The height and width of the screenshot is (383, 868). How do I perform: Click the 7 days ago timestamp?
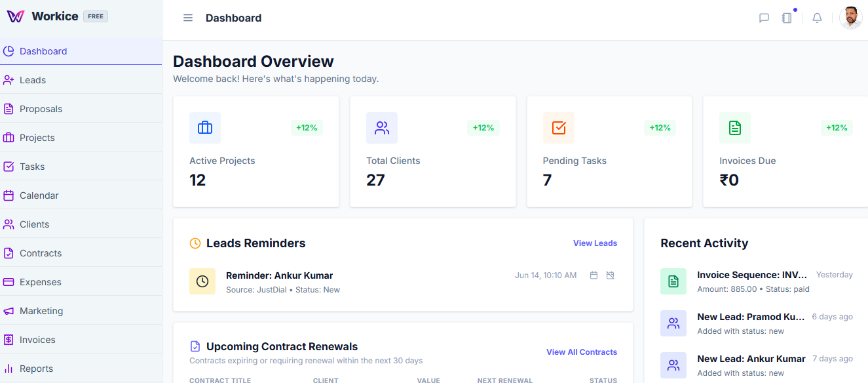tap(833, 359)
